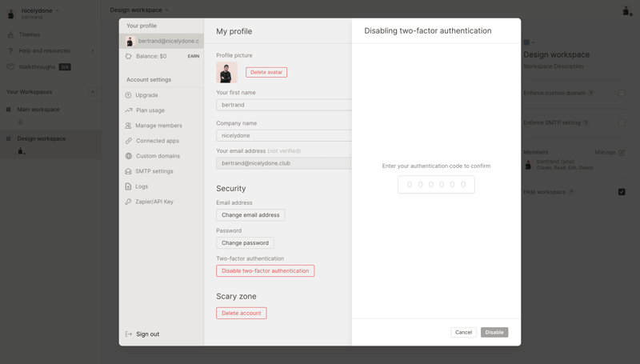Click the nicelydone account avatar in top left
Viewport: 640px width, 364px height.
[x=11, y=14]
